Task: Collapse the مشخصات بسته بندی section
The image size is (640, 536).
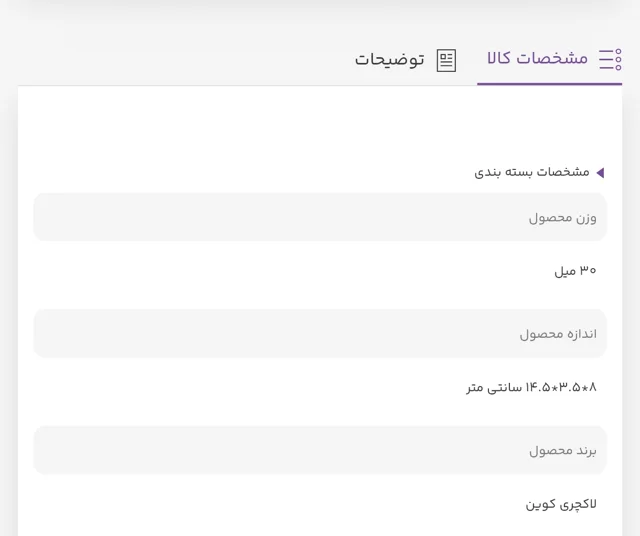Action: click(539, 173)
